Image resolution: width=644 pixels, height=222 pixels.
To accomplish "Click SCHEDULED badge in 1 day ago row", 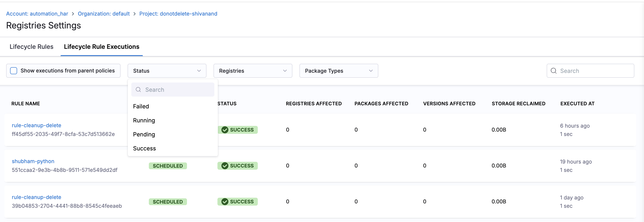I will tap(168, 202).
